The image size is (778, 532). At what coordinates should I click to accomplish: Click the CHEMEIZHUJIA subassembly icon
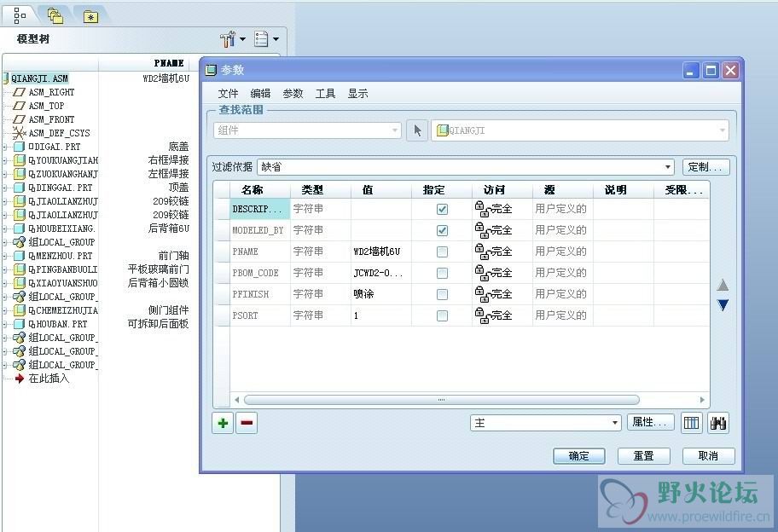(x=20, y=310)
